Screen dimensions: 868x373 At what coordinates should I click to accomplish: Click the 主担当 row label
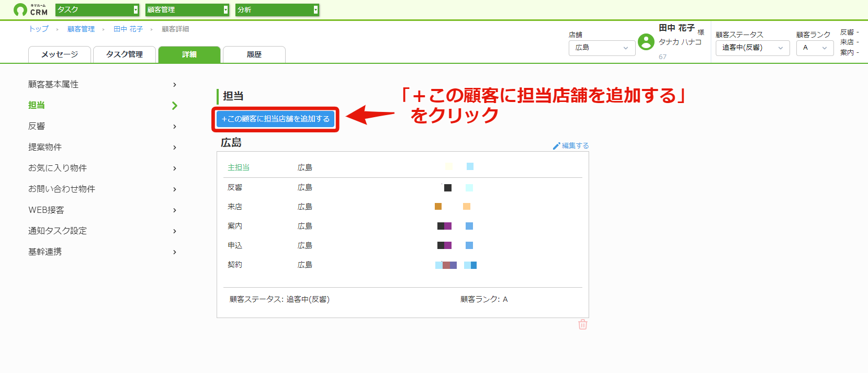pos(239,167)
